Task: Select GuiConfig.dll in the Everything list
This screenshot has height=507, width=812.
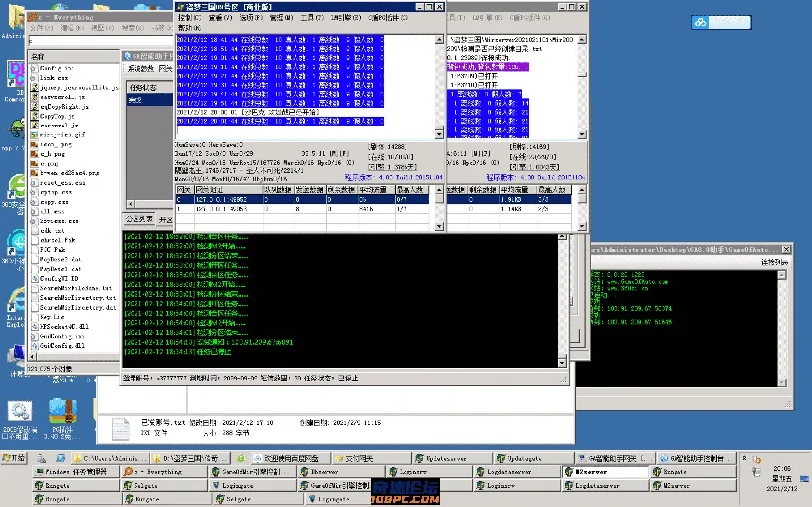Action: coord(62,346)
